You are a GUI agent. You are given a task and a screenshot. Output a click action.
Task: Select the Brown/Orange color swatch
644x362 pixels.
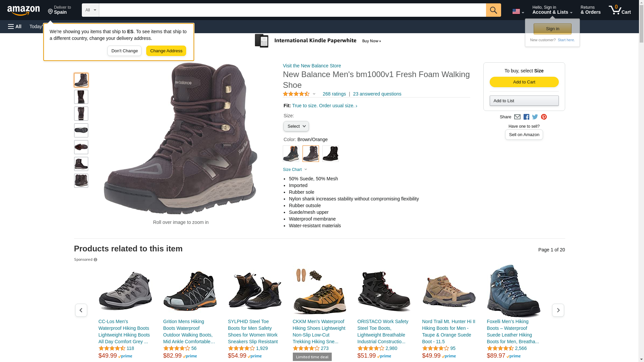[311, 154]
